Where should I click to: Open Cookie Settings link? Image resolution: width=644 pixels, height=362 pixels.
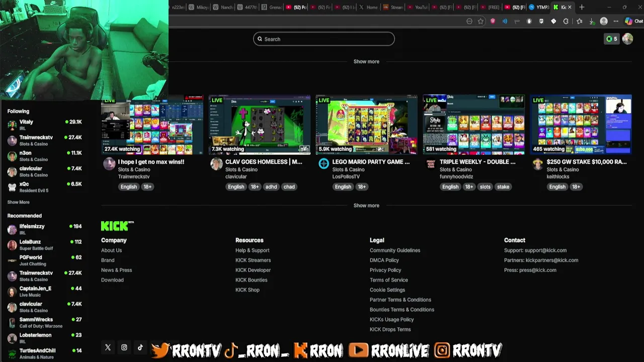pos(387,290)
